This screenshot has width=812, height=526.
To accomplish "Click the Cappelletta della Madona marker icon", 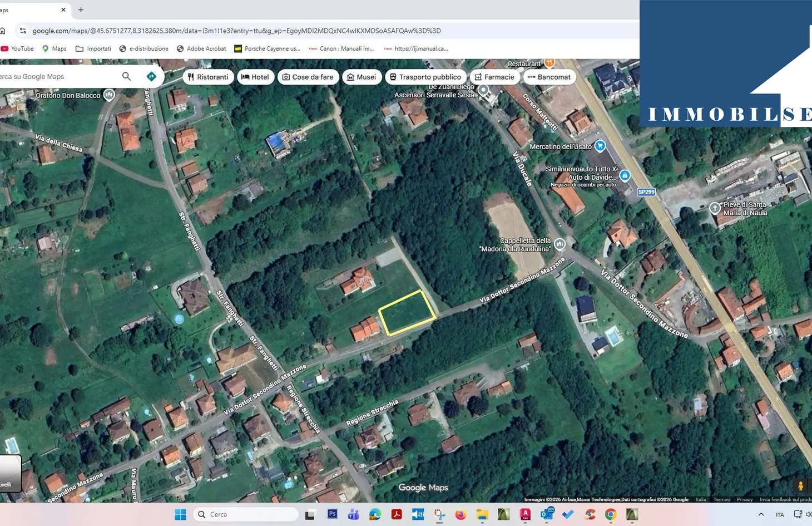I will tap(560, 244).
